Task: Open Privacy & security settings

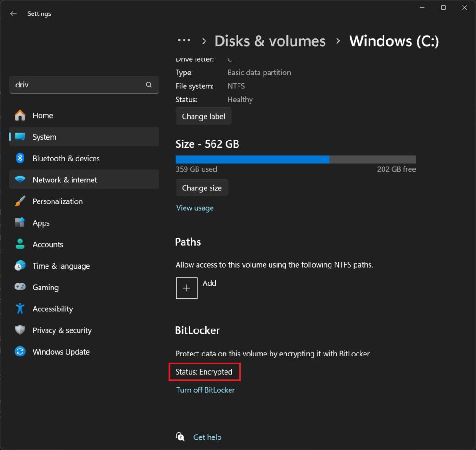Action: (x=62, y=330)
